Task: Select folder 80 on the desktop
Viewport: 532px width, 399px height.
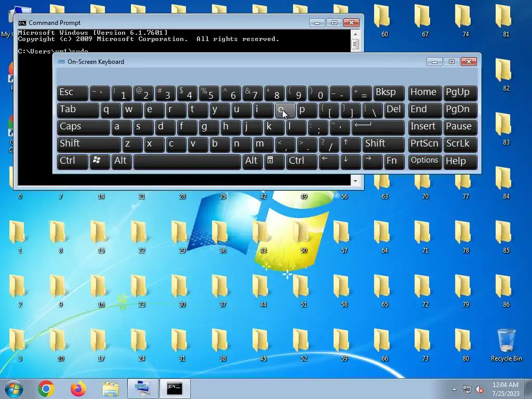Action: [463, 344]
